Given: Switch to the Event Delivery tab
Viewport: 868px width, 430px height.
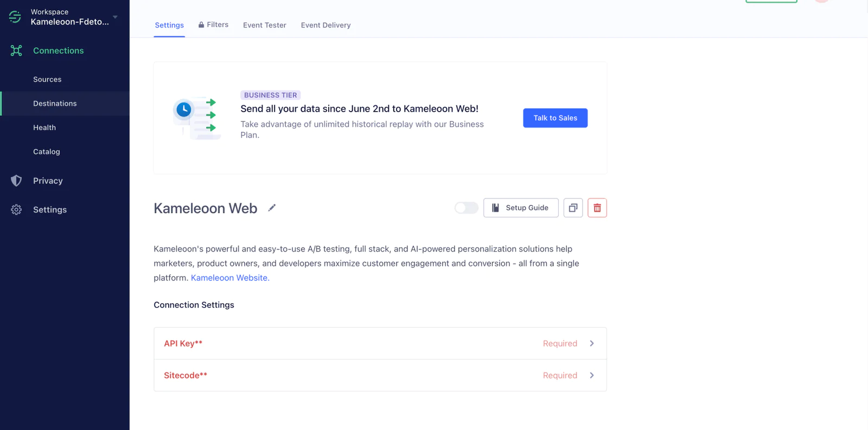Looking at the screenshot, I should 325,25.
